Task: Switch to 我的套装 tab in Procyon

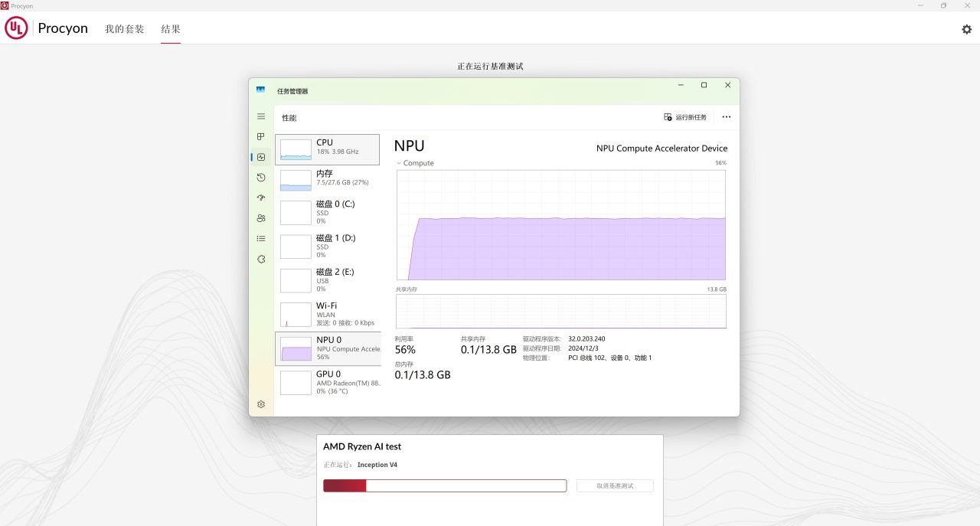Action: click(x=125, y=29)
